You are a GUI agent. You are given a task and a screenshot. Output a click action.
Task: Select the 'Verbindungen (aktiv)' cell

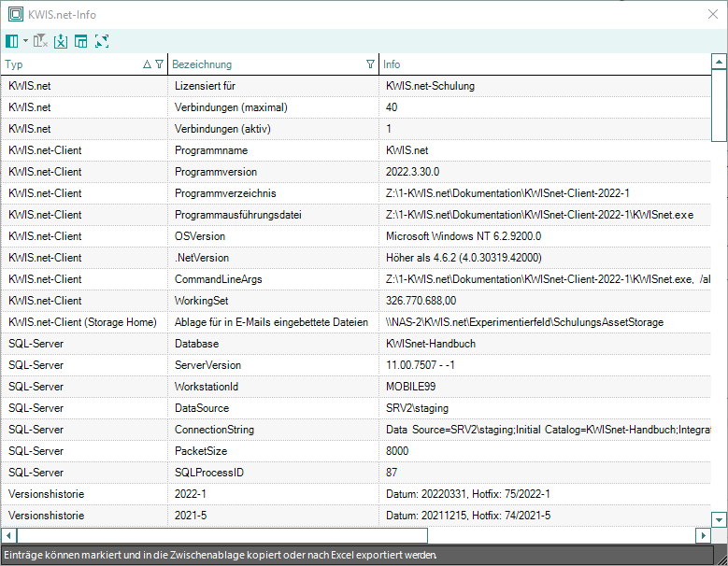(273, 129)
